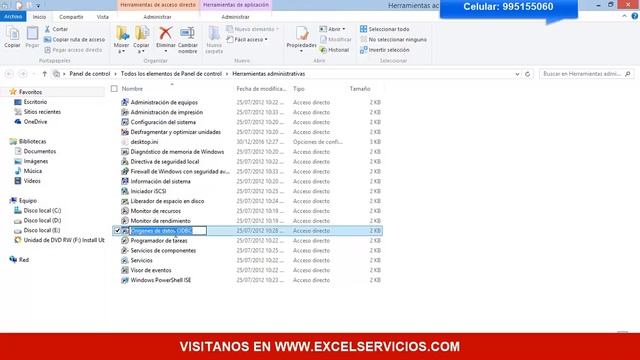Click No seleccionar ninguno
This screenshot has width=640, height=360.
pyautogui.click(x=393, y=40)
